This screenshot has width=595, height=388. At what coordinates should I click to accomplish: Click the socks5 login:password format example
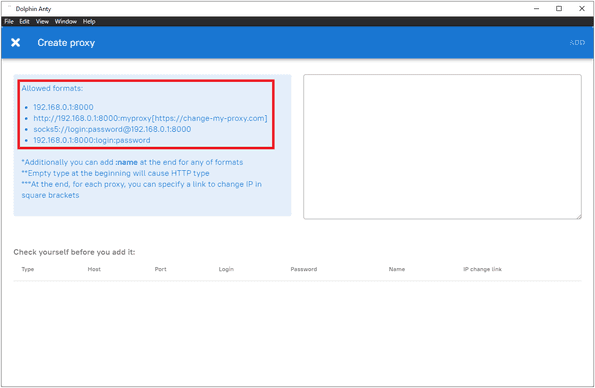pos(112,129)
